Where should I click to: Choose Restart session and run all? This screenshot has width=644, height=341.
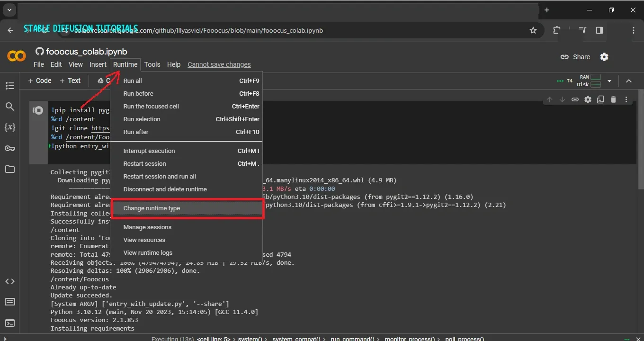pos(187,177)
